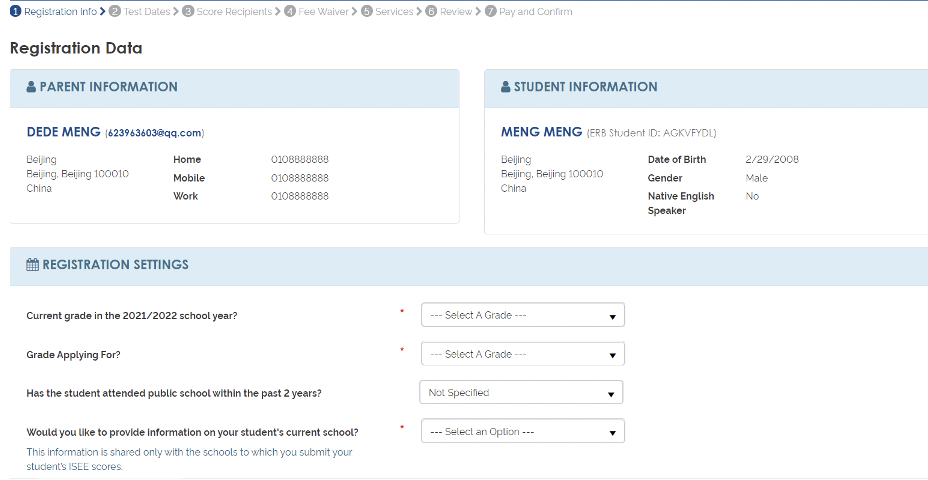Click step 7 number icon for Pay and Confirm

491,12
